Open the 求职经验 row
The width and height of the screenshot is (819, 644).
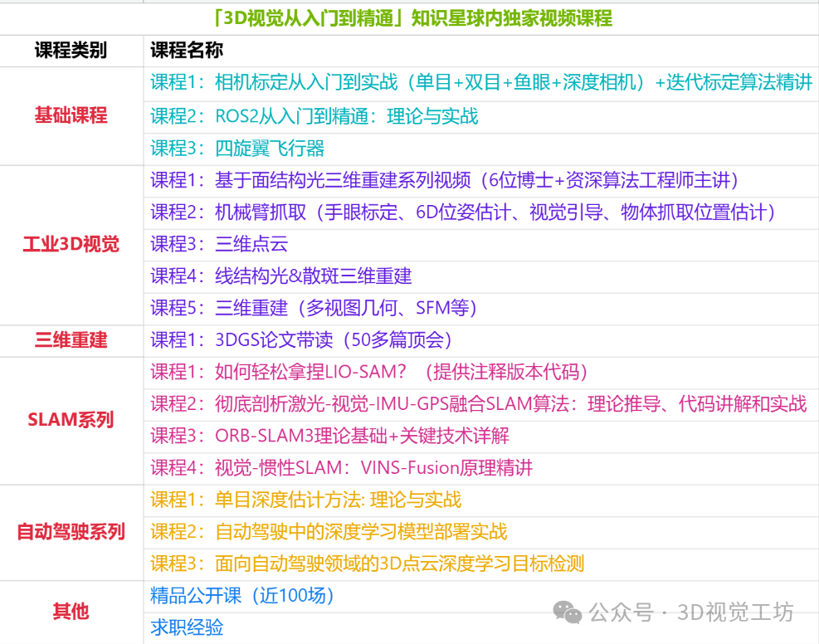(x=481, y=628)
